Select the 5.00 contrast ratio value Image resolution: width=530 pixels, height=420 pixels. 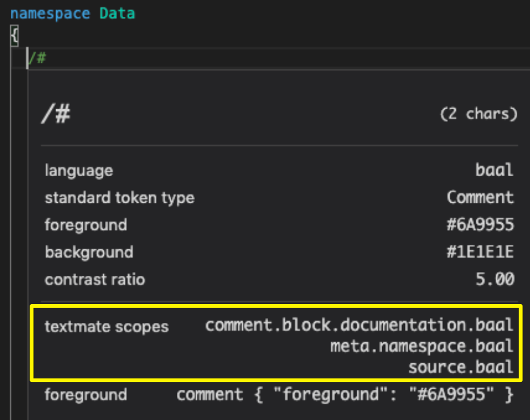(x=495, y=279)
